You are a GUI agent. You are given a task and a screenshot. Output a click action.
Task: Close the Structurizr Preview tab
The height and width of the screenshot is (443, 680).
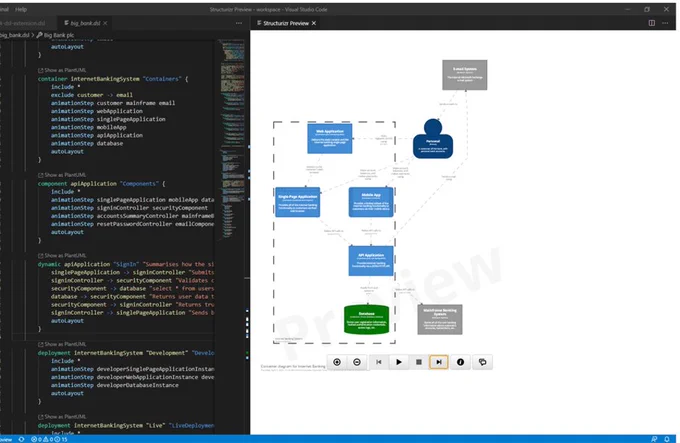click(x=314, y=23)
